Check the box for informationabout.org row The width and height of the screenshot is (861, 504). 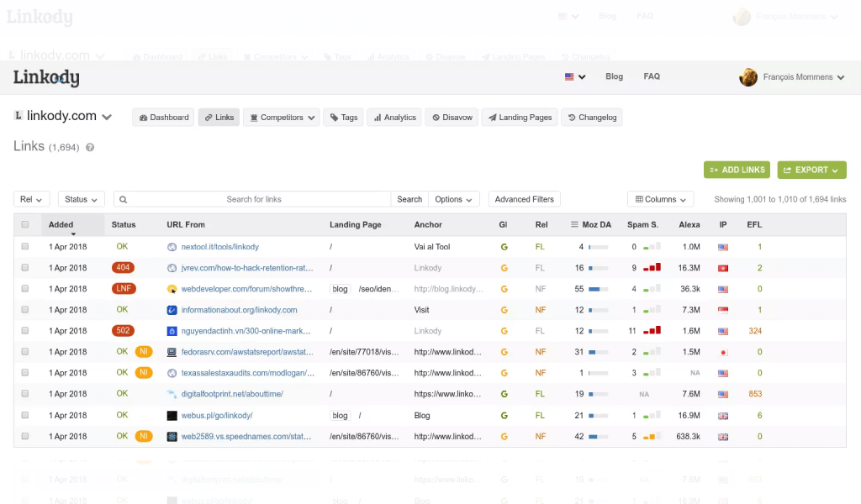(24, 310)
